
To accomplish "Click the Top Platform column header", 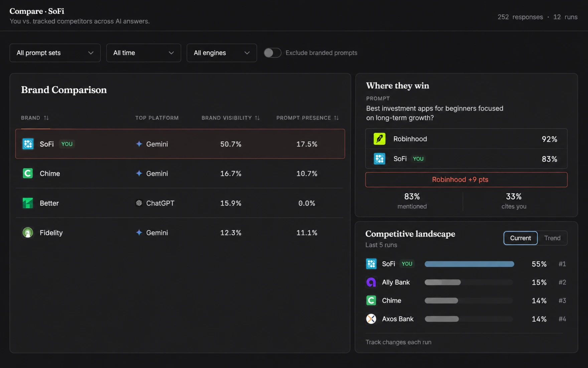I will [157, 118].
